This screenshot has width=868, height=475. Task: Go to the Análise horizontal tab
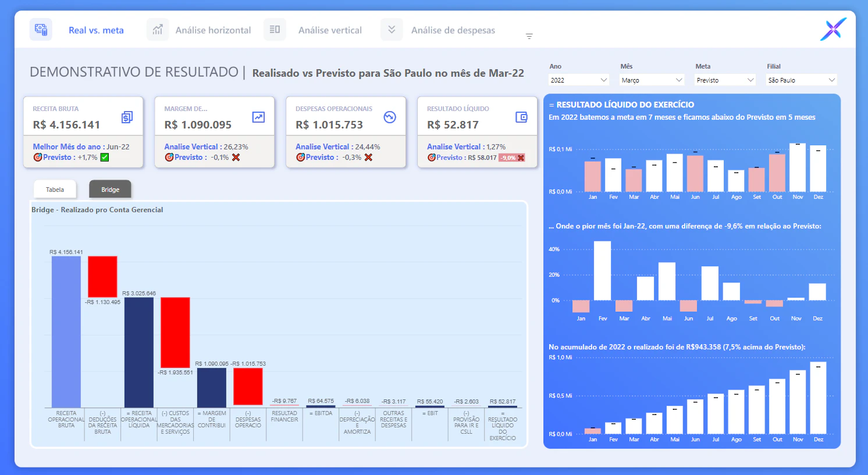tap(213, 30)
